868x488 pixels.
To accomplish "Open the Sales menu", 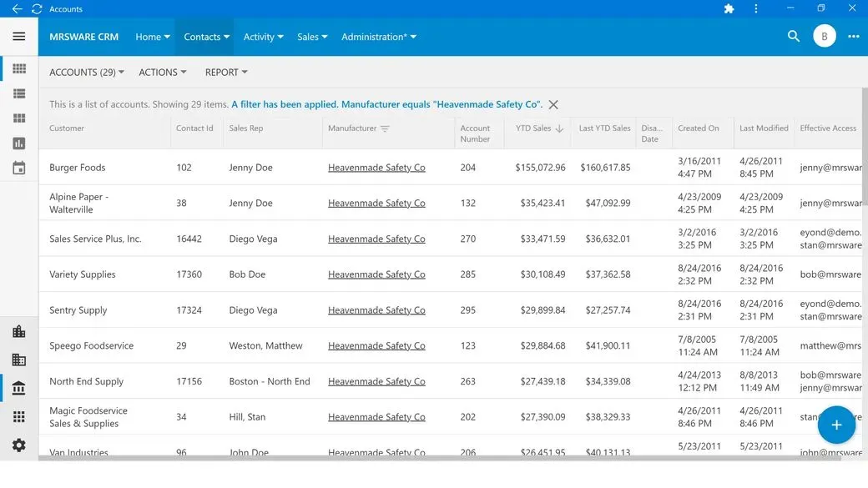I will [312, 37].
